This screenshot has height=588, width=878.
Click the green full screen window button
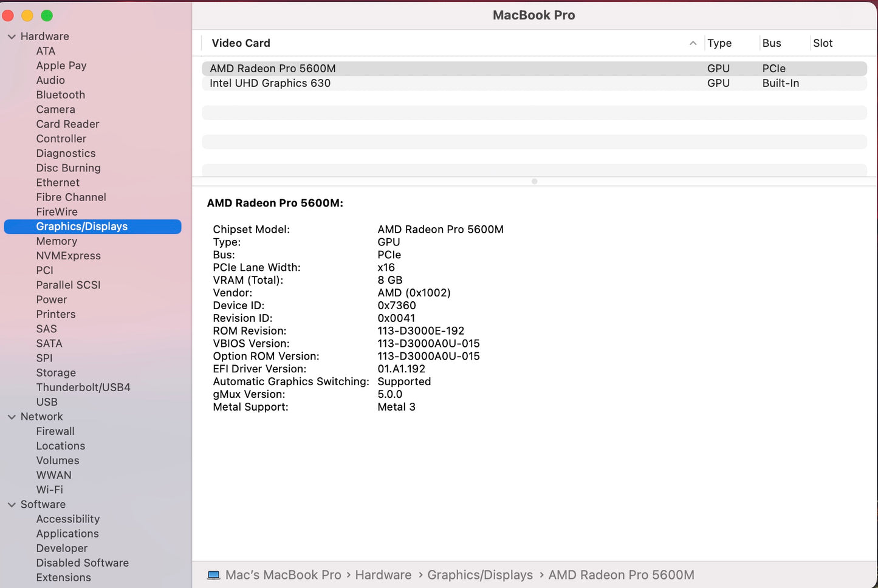(47, 16)
